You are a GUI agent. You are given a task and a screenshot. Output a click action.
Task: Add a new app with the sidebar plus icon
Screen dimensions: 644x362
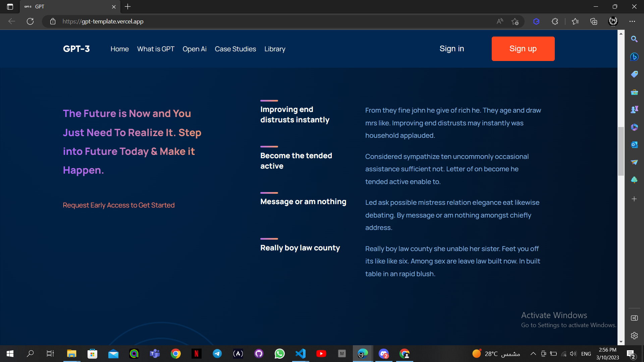(634, 199)
